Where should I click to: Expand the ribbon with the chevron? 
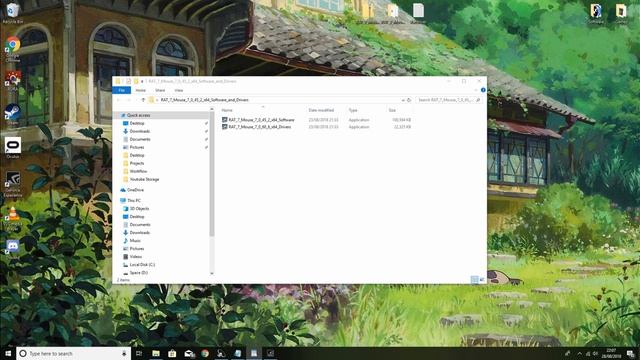tap(476, 90)
